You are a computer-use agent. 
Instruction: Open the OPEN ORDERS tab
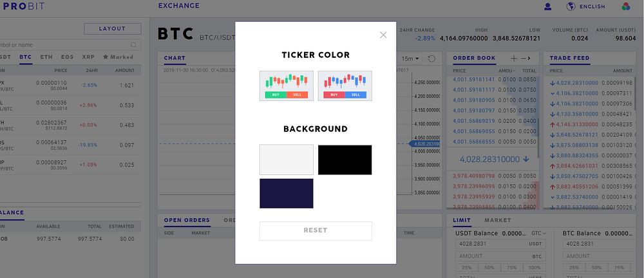(x=187, y=221)
